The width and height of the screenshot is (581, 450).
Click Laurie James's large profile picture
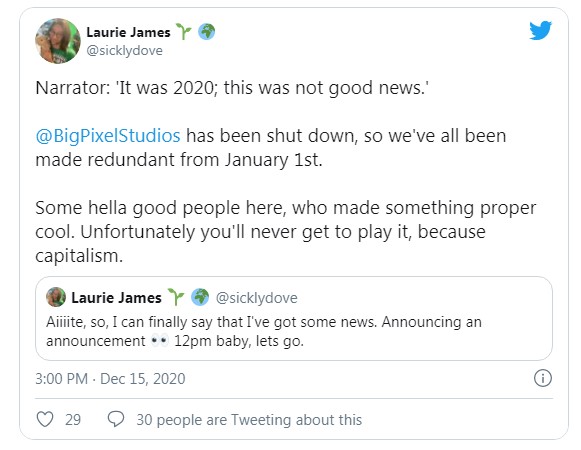point(58,41)
